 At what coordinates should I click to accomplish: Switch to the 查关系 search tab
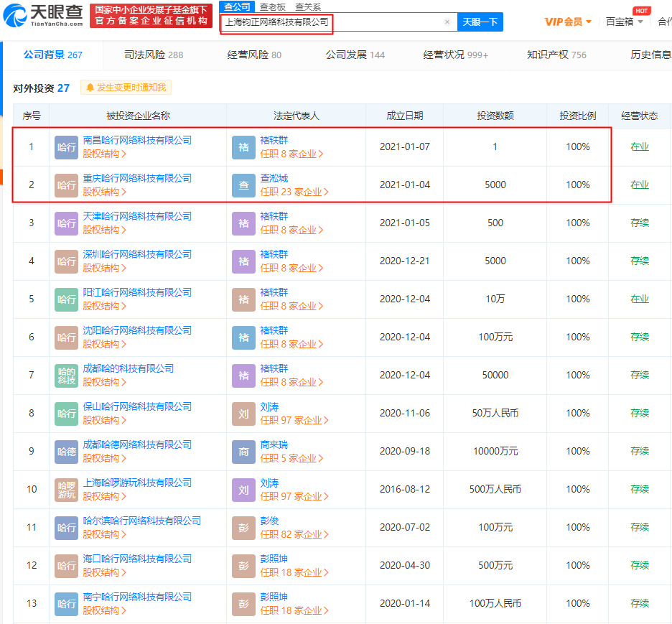[x=308, y=7]
